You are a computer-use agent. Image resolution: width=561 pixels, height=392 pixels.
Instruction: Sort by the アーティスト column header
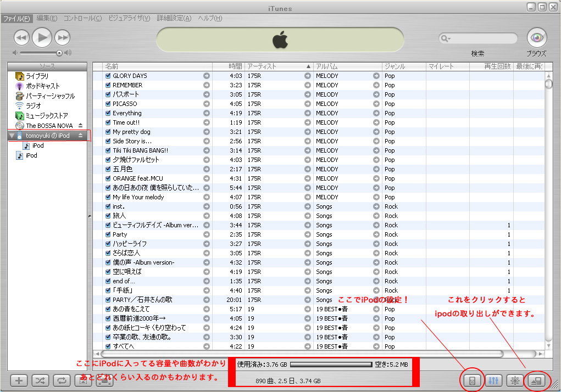tap(279, 66)
